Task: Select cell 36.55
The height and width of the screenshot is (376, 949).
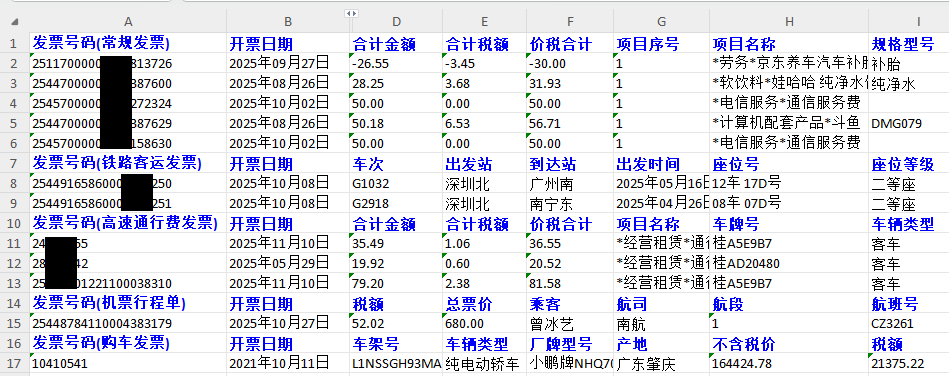Action: click(570, 243)
